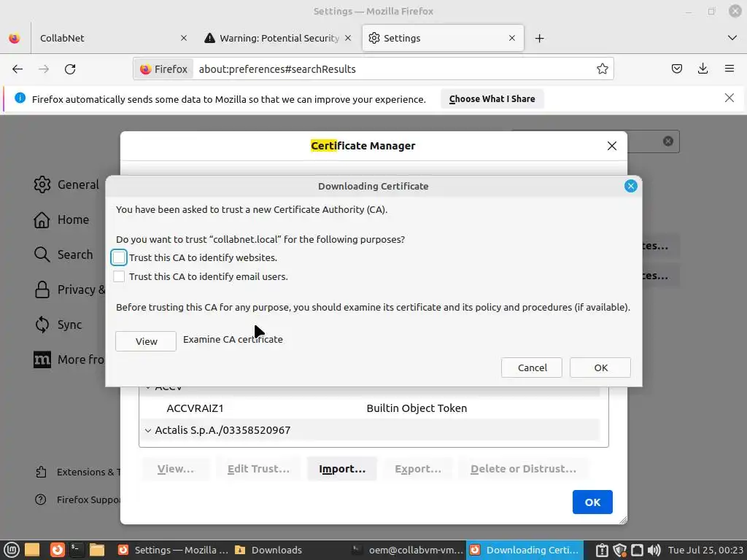Open General settings category
747x560 pixels.
coord(66,184)
